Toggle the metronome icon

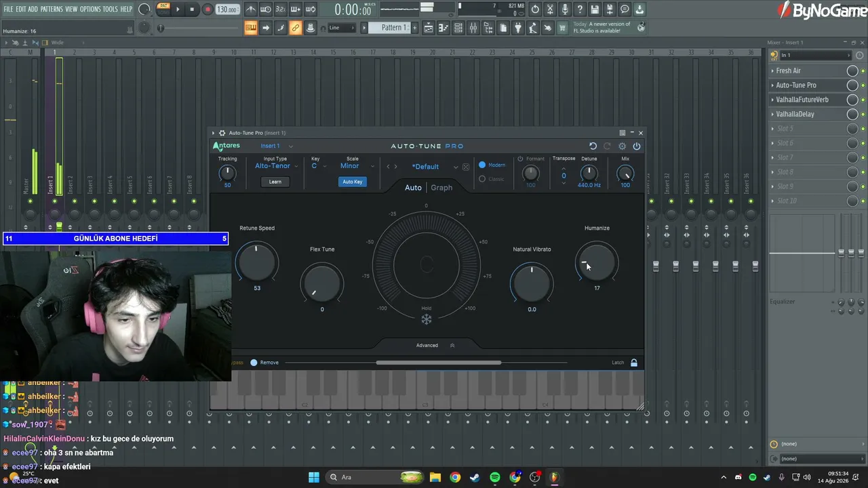pos(251,9)
